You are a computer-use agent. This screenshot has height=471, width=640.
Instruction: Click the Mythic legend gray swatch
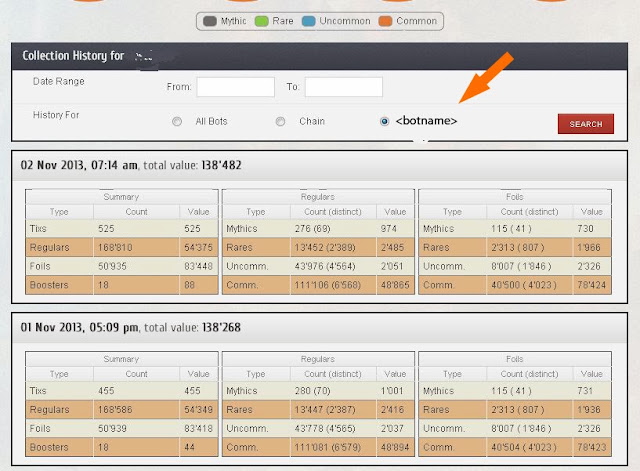coord(210,21)
